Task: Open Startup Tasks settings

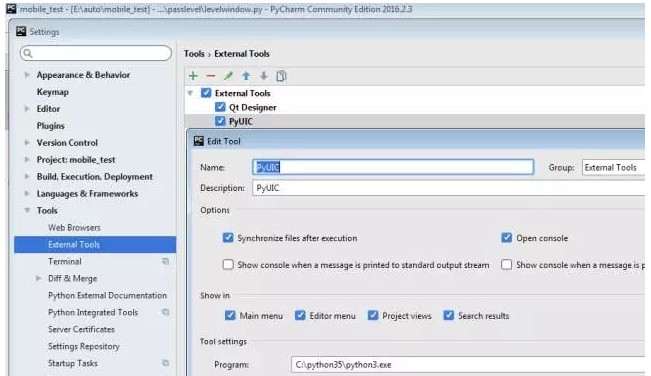Action: point(73,363)
